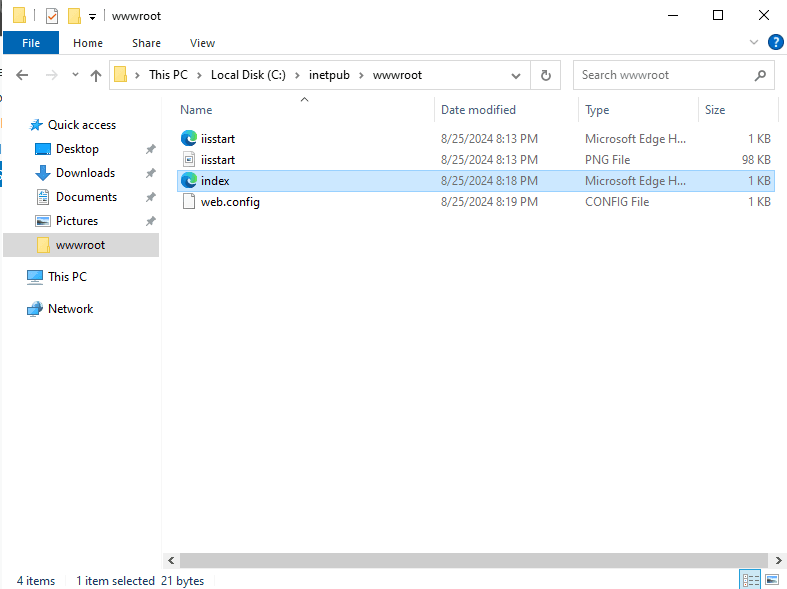
Task: Switch to details view layout
Action: click(x=750, y=580)
